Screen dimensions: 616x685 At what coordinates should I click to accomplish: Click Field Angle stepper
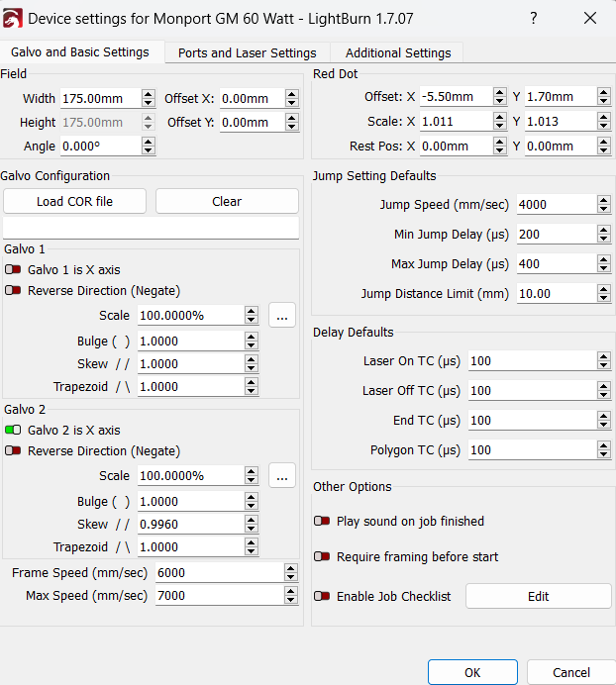tap(149, 146)
